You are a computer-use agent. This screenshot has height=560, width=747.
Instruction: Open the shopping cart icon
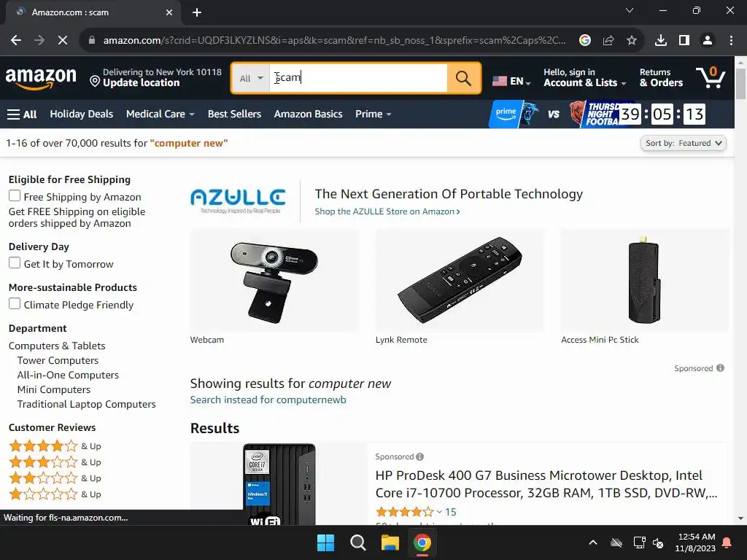(x=711, y=77)
